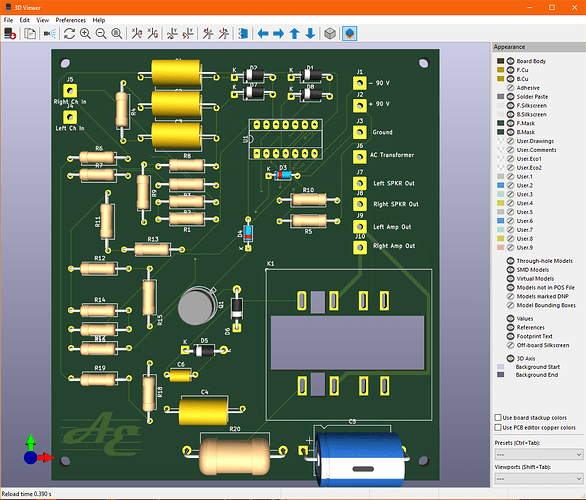Open the Preferences menu
The height and width of the screenshot is (500, 586).
(71, 20)
